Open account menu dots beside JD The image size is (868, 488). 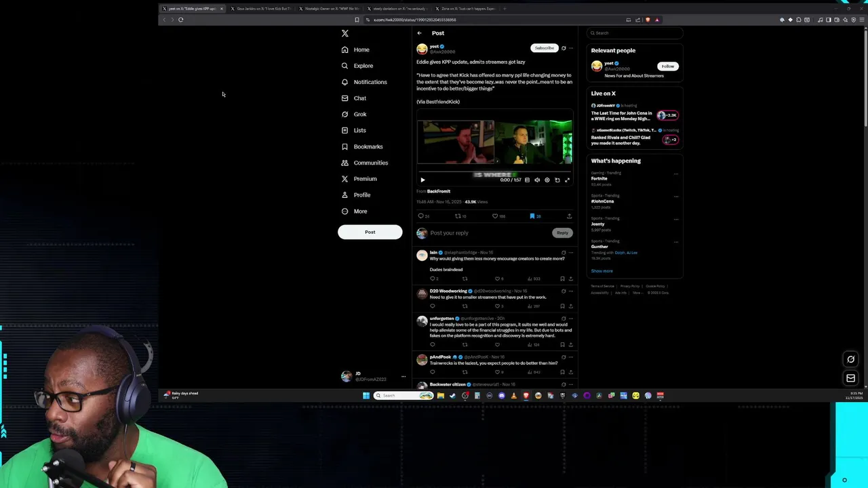pos(403,377)
